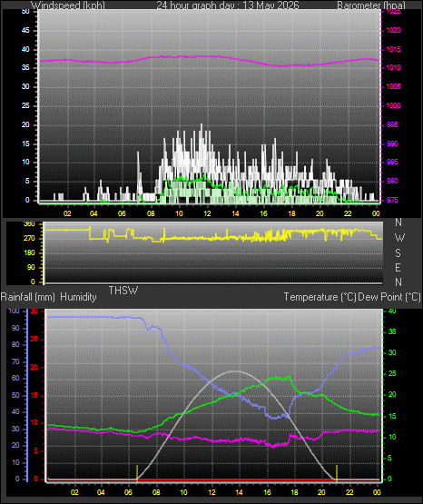This screenshot has height=504, width=423.
Task: Click the Windspeed (kph) axis title
Action: tap(68, 5)
